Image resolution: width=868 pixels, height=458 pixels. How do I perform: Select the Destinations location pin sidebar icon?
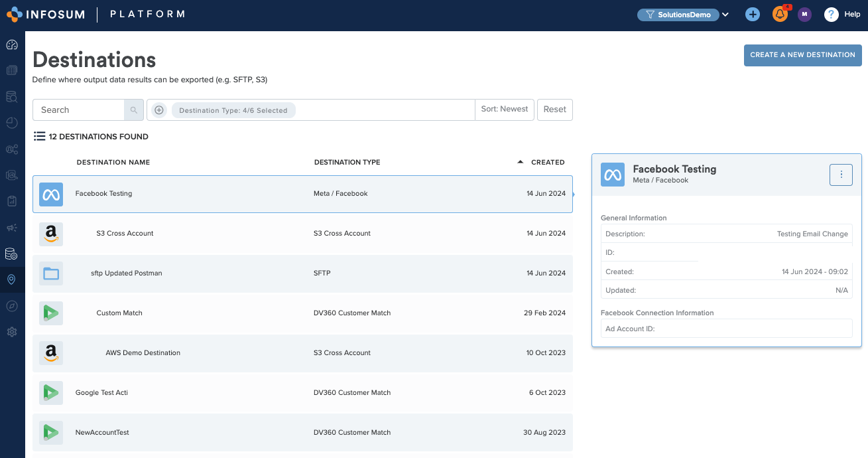(x=12, y=279)
